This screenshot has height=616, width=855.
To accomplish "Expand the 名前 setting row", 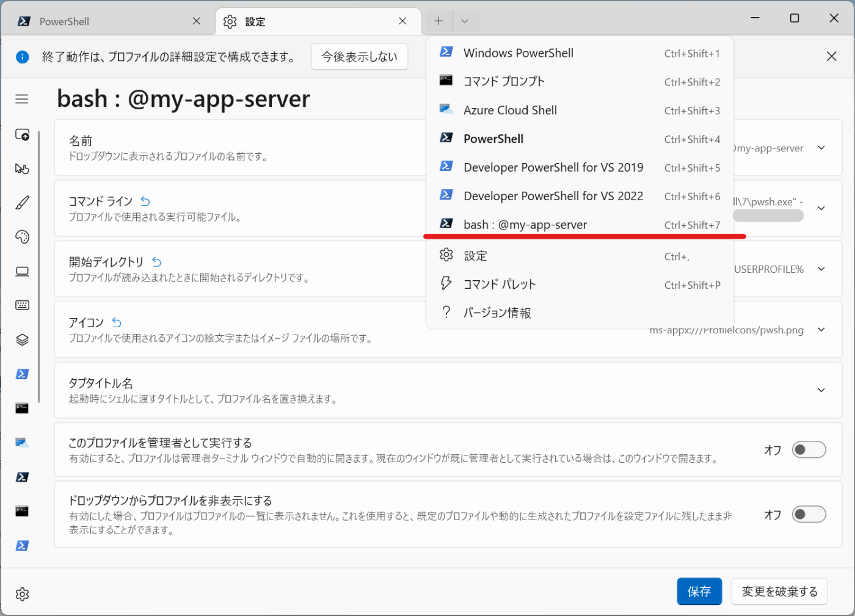I will (821, 148).
